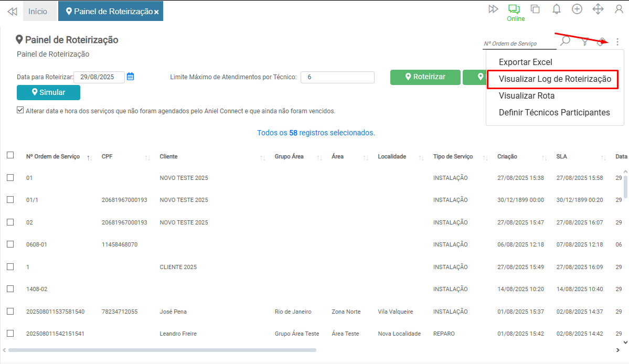The width and height of the screenshot is (629, 364).
Task: Open the calendar date picker icon
Action: coord(131,77)
